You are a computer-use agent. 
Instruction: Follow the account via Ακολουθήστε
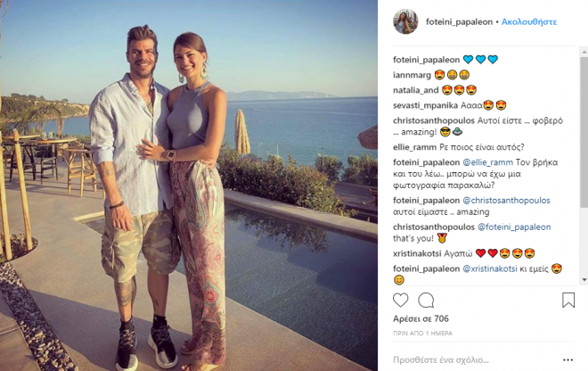(x=529, y=21)
